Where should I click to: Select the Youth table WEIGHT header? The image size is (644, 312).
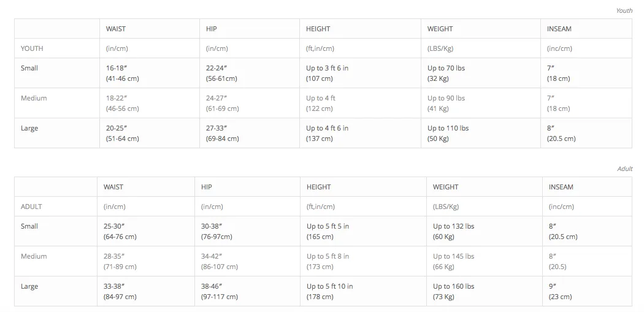coord(440,29)
